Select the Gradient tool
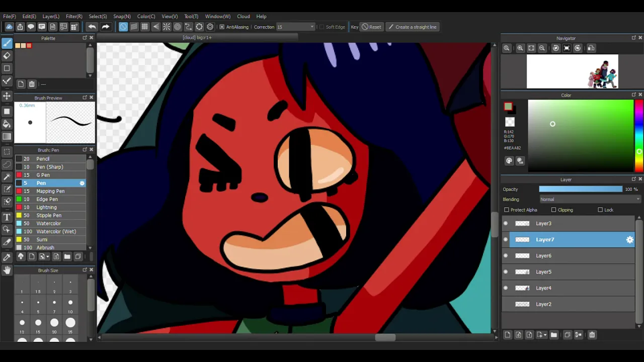Image resolution: width=644 pixels, height=362 pixels. pyautogui.click(x=7, y=136)
